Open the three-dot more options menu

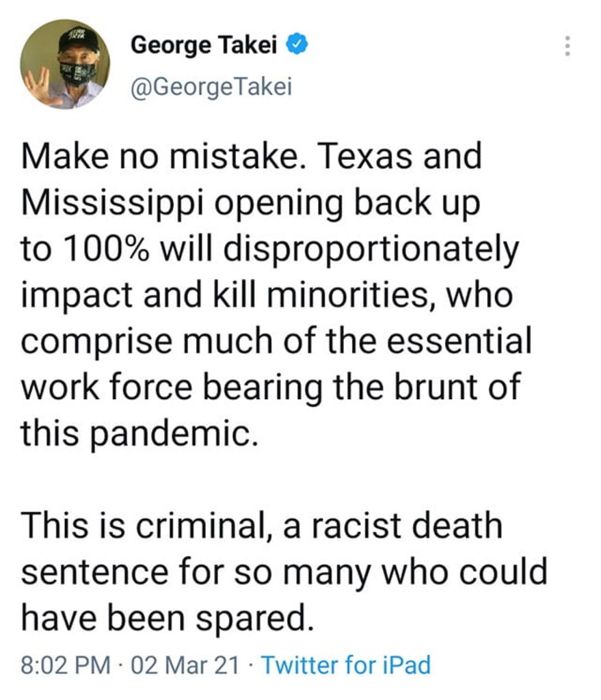pos(565,46)
